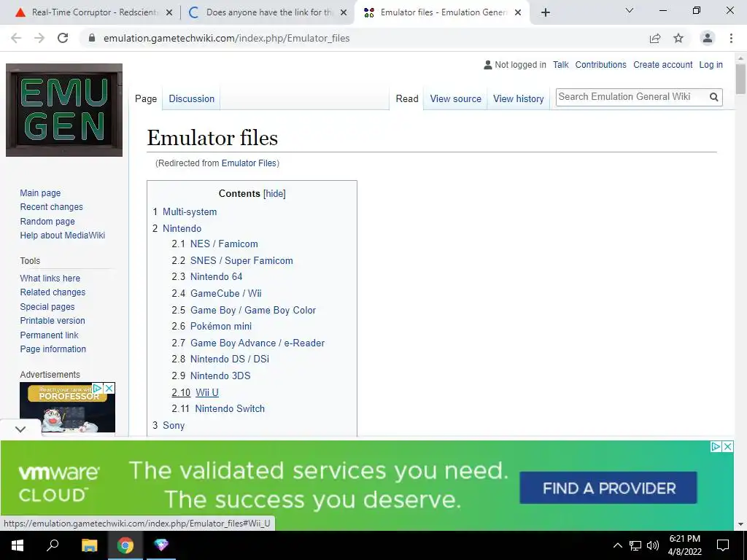Close the 'Does anyone have the link' tab

click(x=344, y=13)
